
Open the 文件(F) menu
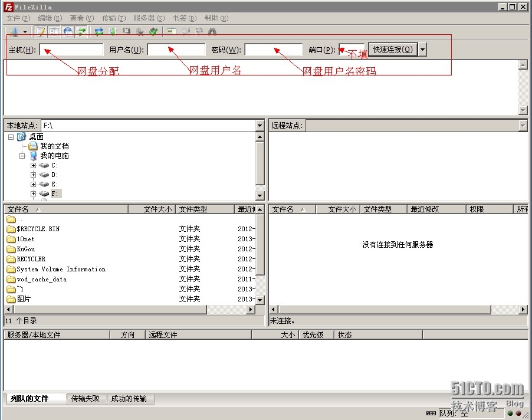(18, 18)
